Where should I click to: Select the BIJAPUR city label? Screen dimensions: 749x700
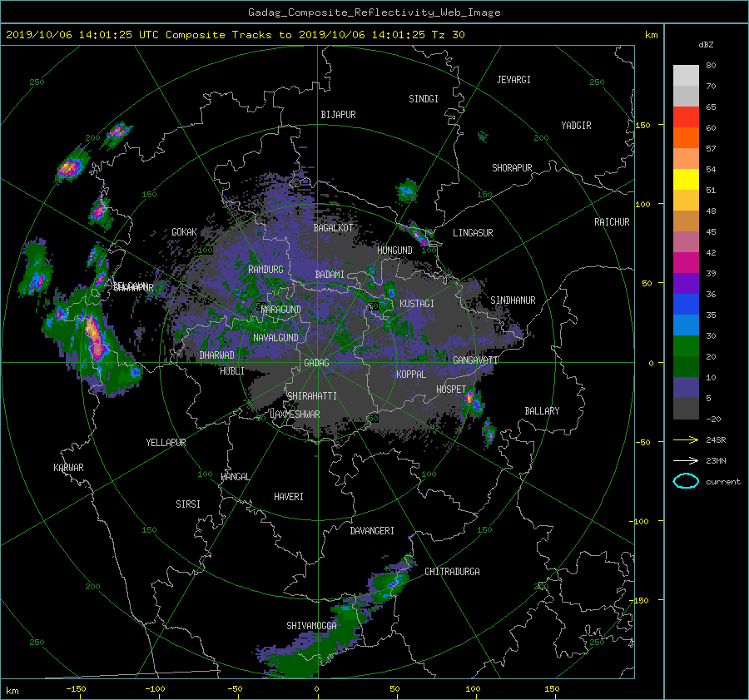coord(338,115)
